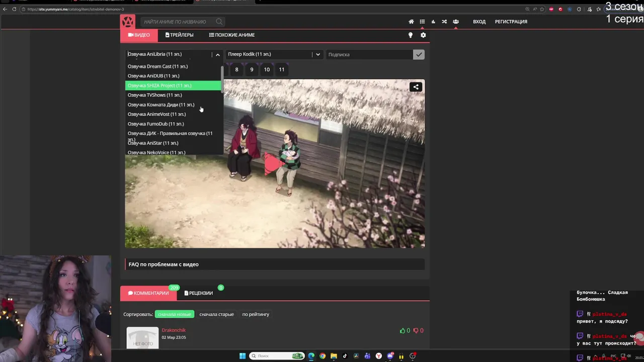Dislike Drakonchik's comment with thumbs down
Image resolution: width=644 pixels, height=362 pixels.
(x=416, y=330)
